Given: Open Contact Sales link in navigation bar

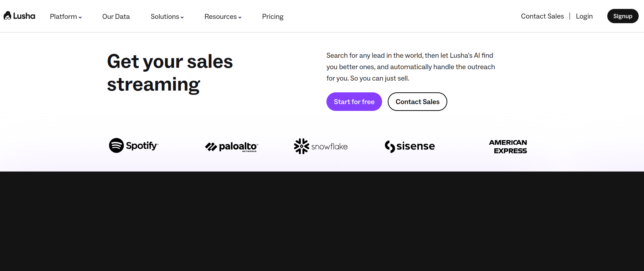Looking at the screenshot, I should coord(542,16).
